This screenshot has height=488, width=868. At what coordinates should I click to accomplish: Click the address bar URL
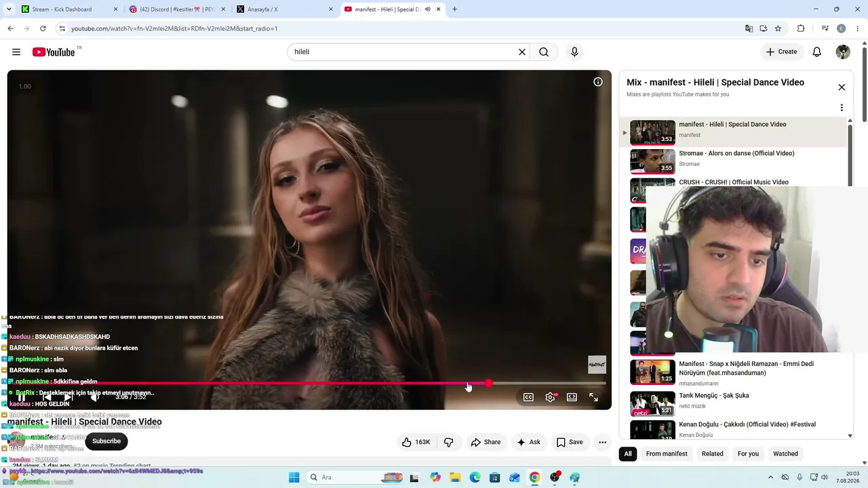tap(174, 28)
